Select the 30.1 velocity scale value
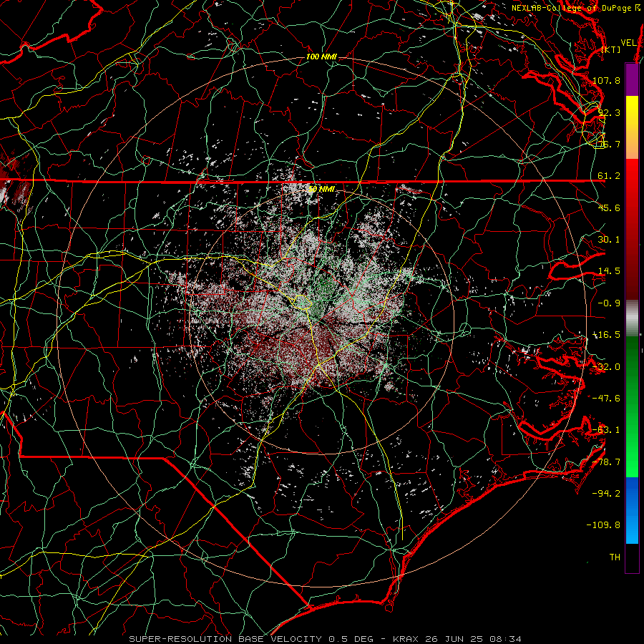The image size is (644, 644). [x=609, y=240]
